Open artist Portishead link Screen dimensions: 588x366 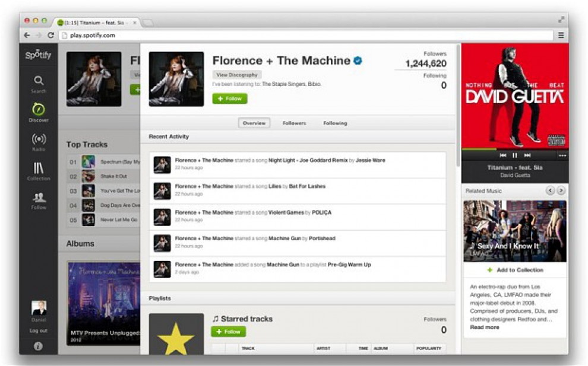coord(322,238)
